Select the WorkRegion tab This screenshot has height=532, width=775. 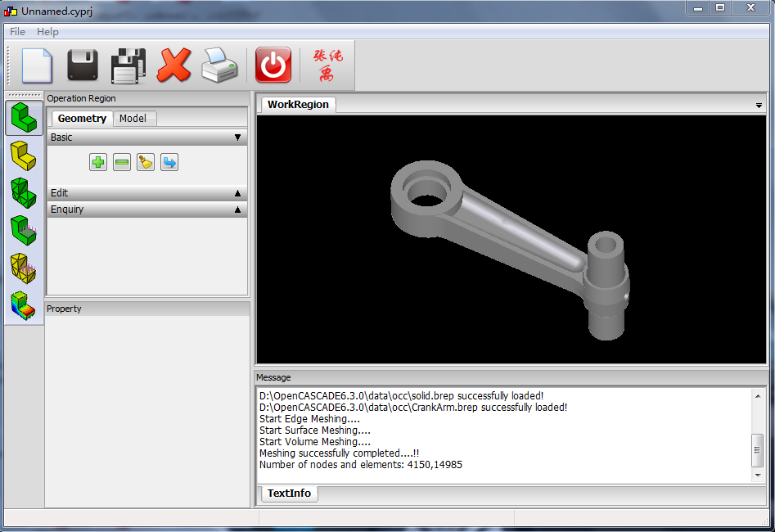[298, 104]
